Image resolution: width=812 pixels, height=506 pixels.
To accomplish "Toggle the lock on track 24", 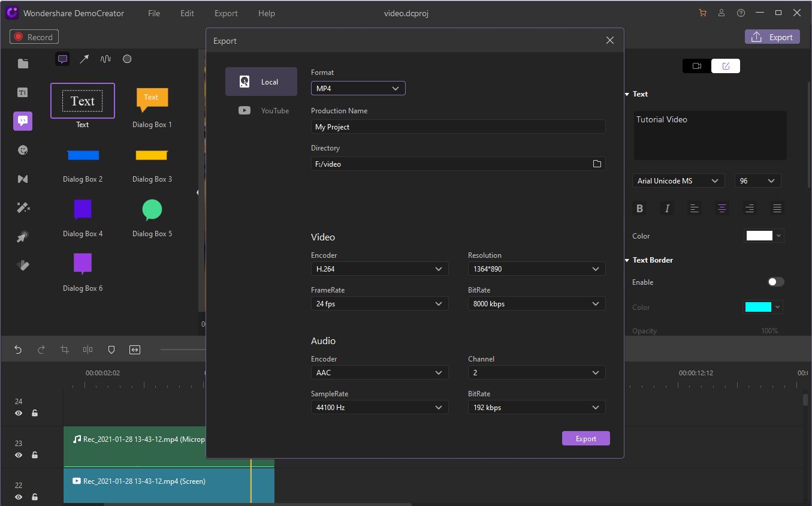I will point(35,413).
